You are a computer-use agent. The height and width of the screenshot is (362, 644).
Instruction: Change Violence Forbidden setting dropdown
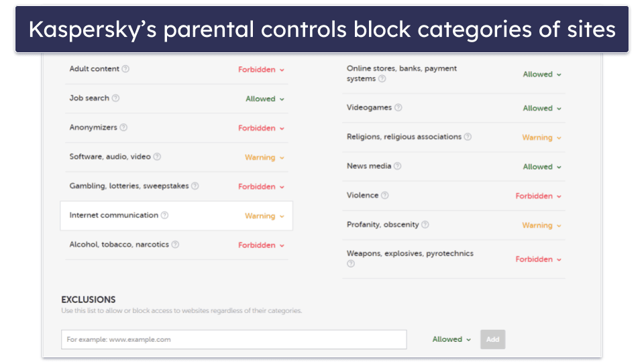pyautogui.click(x=538, y=196)
